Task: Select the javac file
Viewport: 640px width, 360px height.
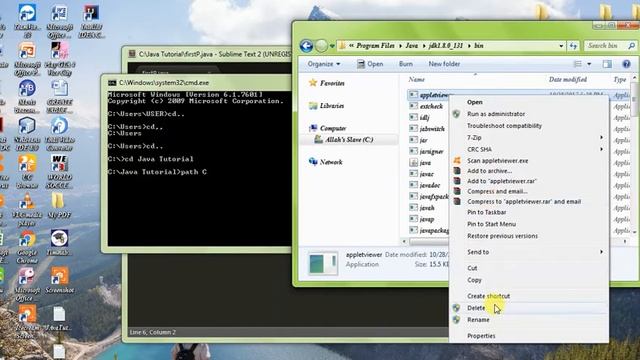Action: (x=422, y=174)
